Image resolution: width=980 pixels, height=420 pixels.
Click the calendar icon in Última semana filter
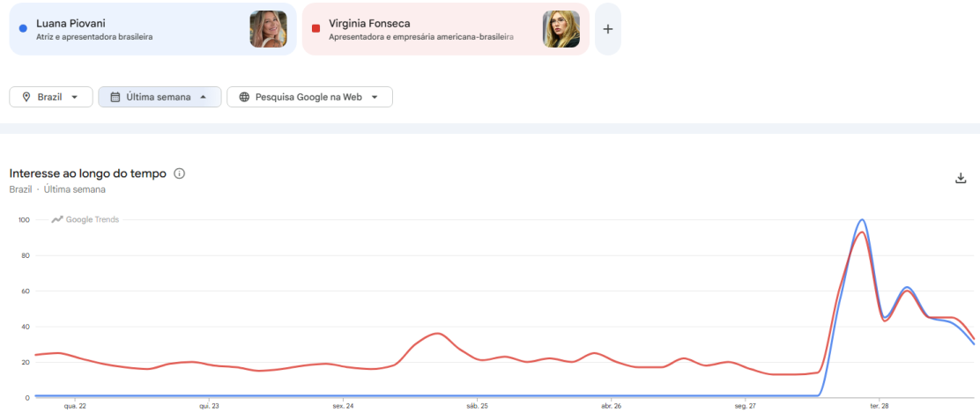pos(115,97)
